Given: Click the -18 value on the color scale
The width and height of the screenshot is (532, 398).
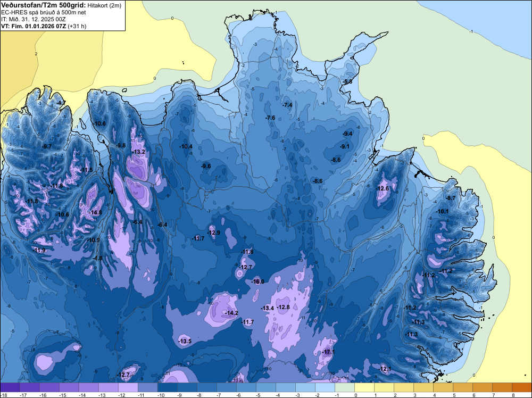Looking at the screenshot, I should click(4, 395).
